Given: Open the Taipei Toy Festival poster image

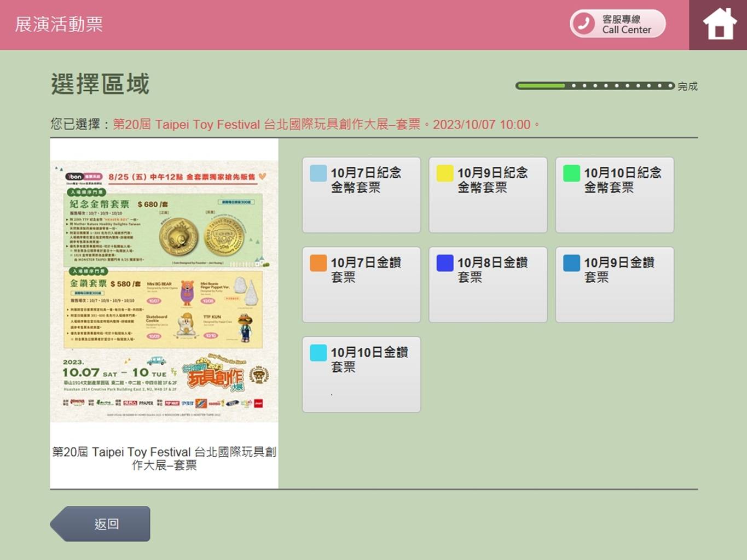Looking at the screenshot, I should 164,291.
